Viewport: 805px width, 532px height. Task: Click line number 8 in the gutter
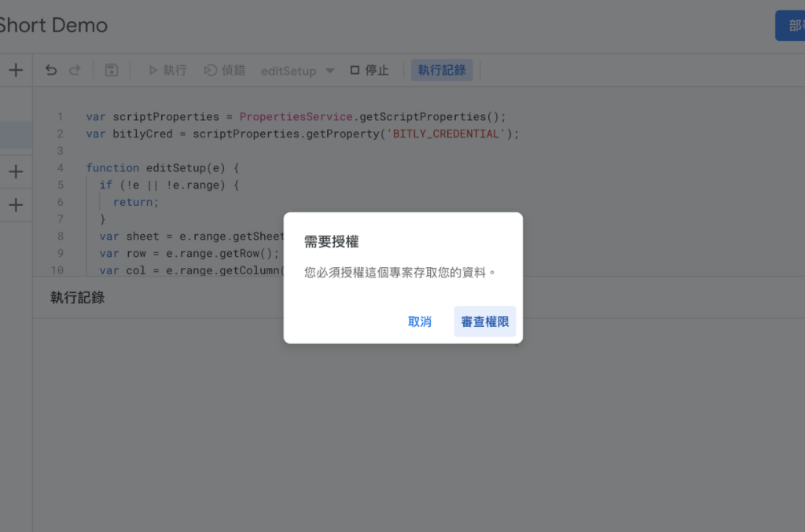60,237
